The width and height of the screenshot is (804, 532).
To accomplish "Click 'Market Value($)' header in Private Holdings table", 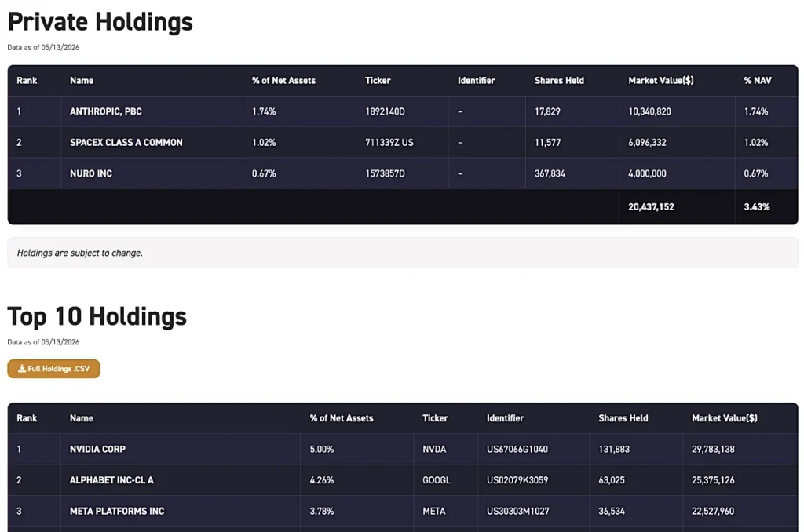I will (x=661, y=81).
